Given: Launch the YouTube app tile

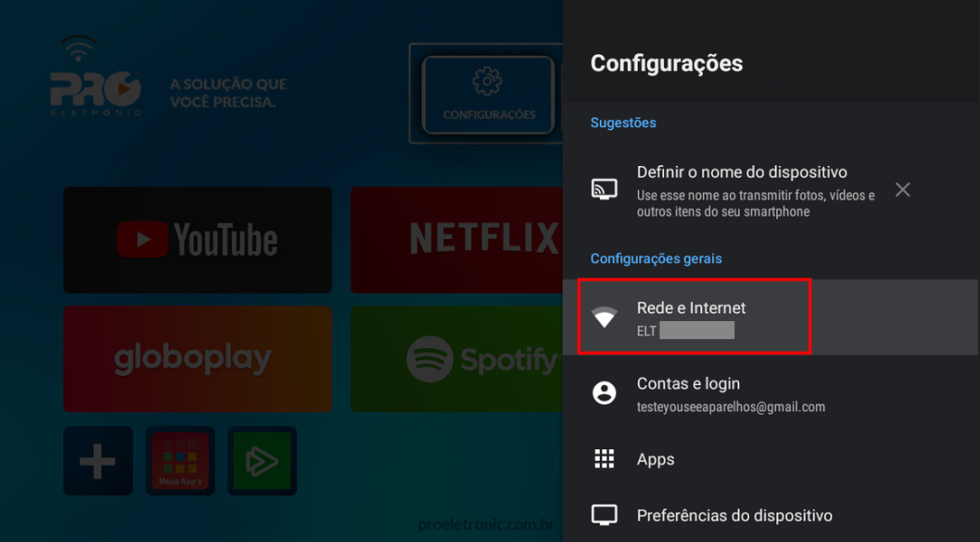Looking at the screenshot, I should (x=198, y=240).
